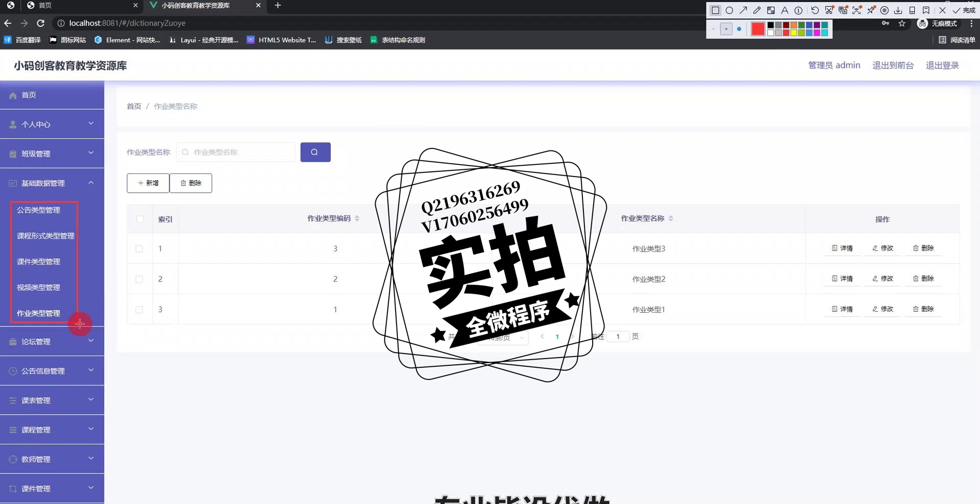The width and height of the screenshot is (980, 504).
Task: Cancel the screenshot with the X icon
Action: tap(942, 10)
